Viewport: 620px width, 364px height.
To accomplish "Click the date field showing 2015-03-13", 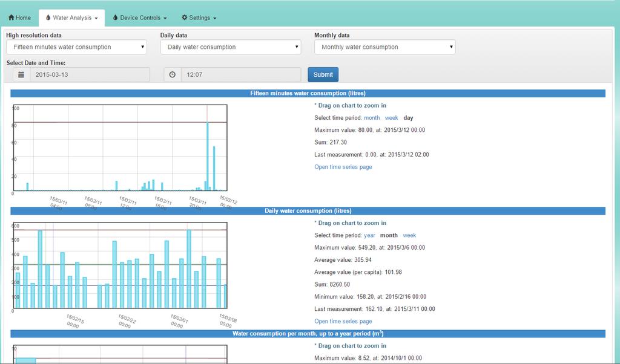I will pyautogui.click(x=90, y=74).
